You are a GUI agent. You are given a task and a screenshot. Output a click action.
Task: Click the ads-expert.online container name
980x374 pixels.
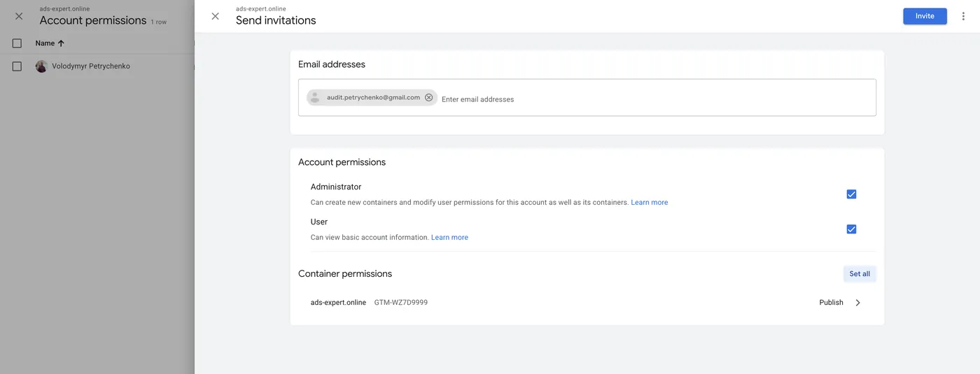(338, 303)
